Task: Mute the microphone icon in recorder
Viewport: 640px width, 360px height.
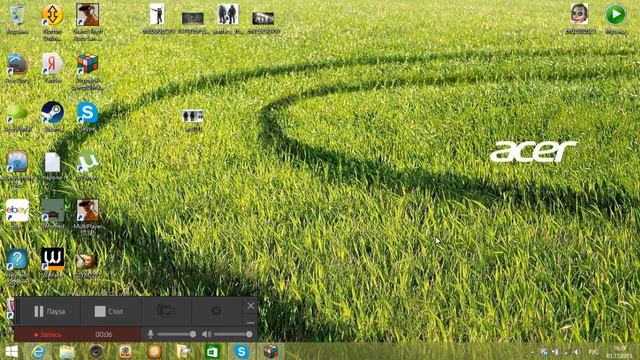Action: [x=150, y=334]
